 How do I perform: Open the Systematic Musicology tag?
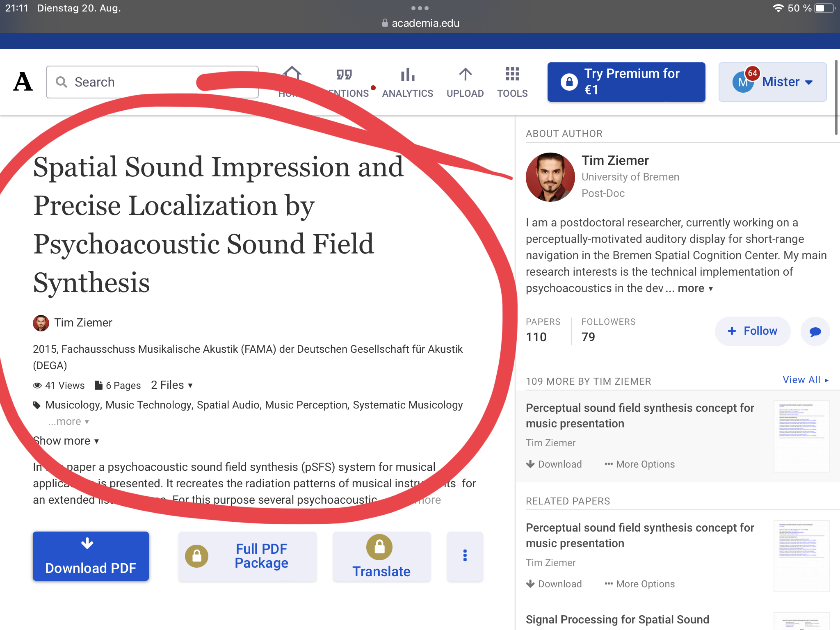pyautogui.click(x=408, y=405)
